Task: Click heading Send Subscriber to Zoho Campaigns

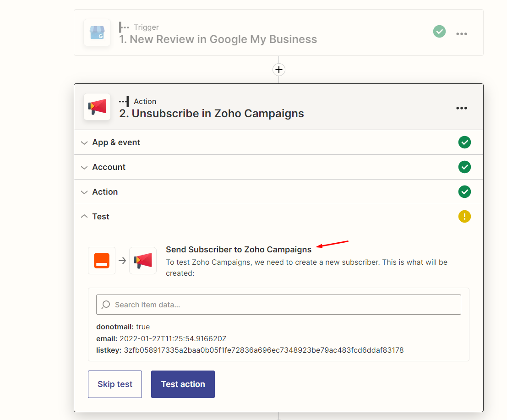Action: pos(239,250)
